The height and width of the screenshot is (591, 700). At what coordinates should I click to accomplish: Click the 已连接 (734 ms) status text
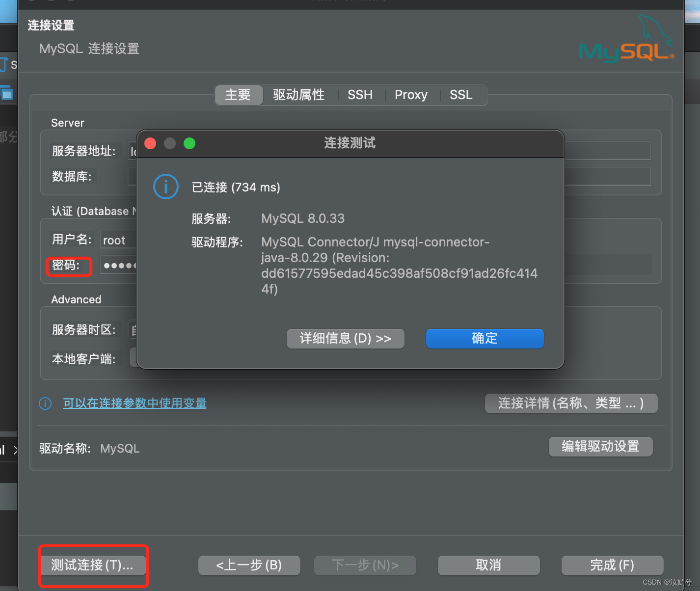click(236, 188)
